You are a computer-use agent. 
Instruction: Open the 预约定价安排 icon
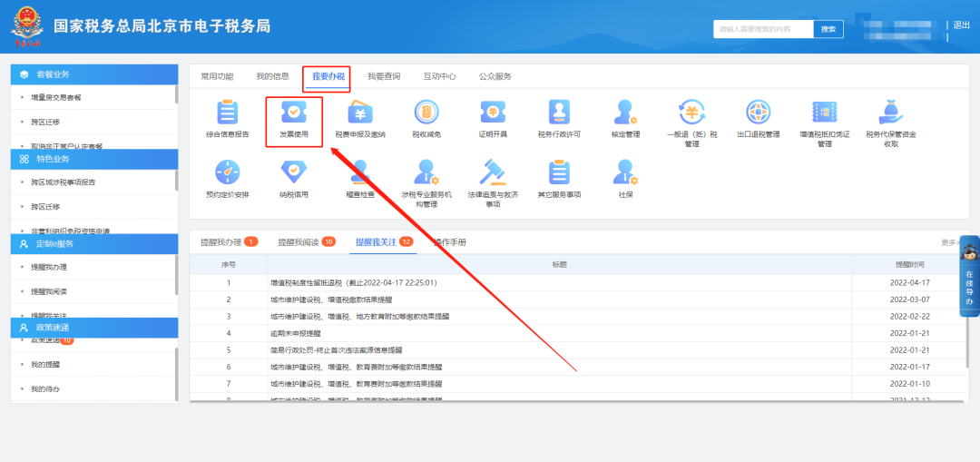click(x=227, y=174)
